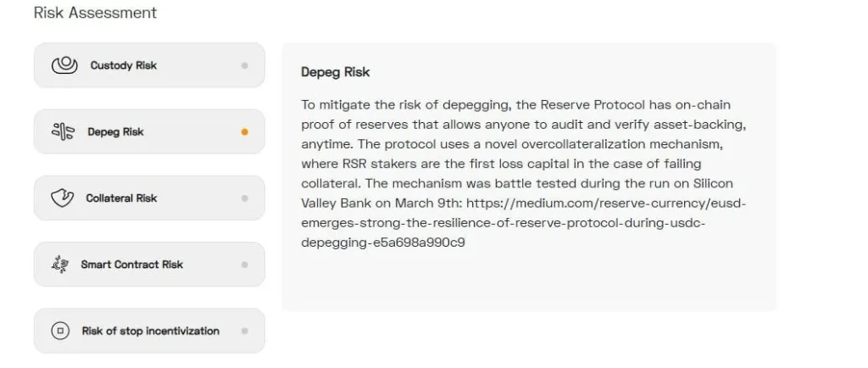Click the grey dot beside Collateral Risk
Screen dimensions: 868x368
pyautogui.click(x=244, y=198)
